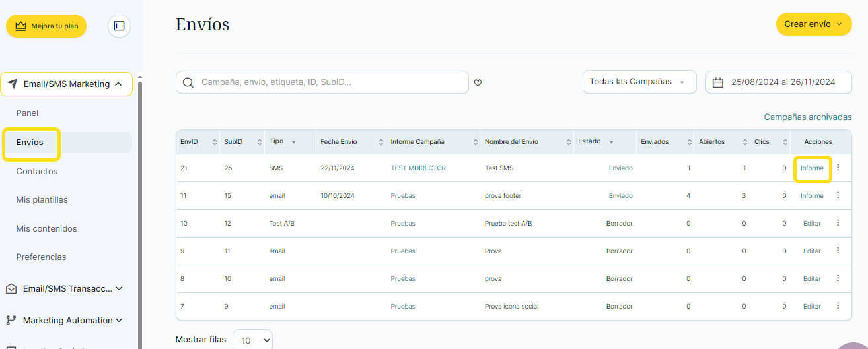Focus the campaign search input field
Screen dimensions: 868x349
[330, 82]
